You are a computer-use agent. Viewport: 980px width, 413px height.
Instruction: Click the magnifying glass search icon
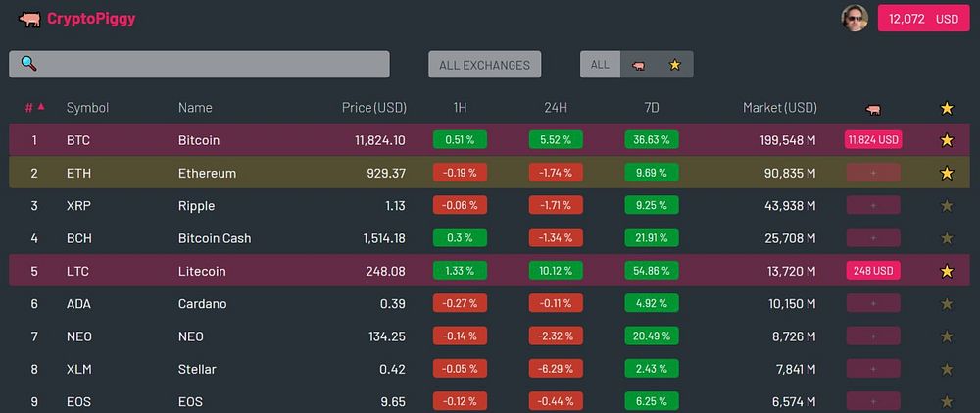coord(28,65)
